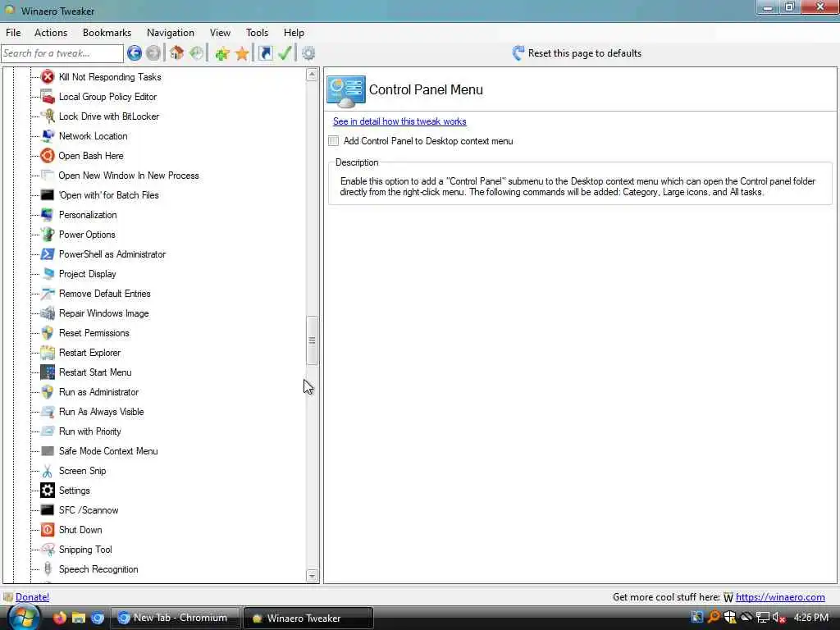Select Safe Mode Context Menu item
Image resolution: width=840 pixels, height=630 pixels.
(x=108, y=451)
